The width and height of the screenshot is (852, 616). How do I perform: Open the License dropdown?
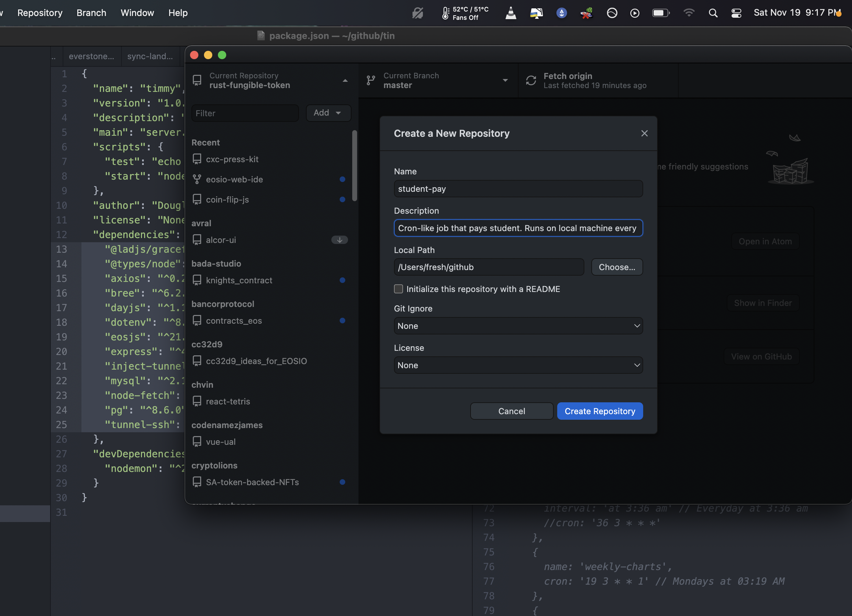(x=518, y=365)
